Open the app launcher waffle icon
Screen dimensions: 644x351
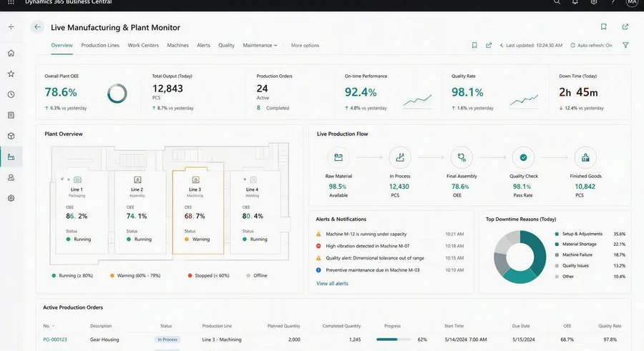tap(11, 2)
